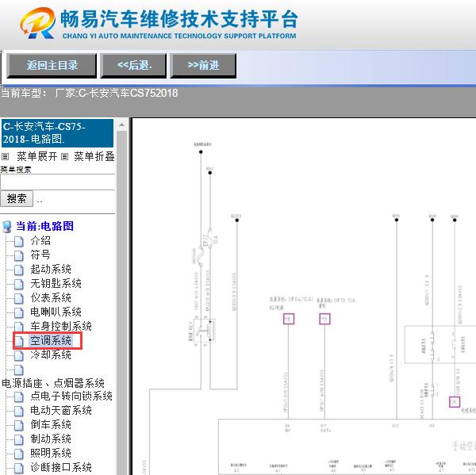The image size is (476, 475).
Task: Click the 当前:电路图 root node icon
Action: [6, 227]
